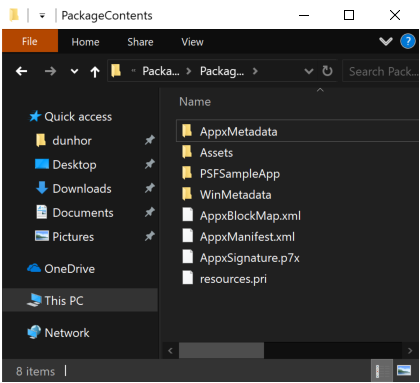
Task: Open the Quick Access Toolbar customize dropdown
Action: (42, 15)
